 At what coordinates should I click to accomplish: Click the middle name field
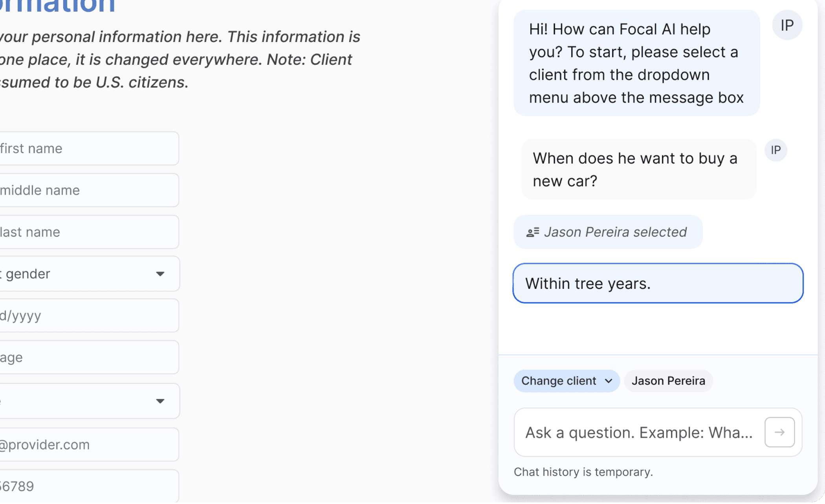click(89, 190)
